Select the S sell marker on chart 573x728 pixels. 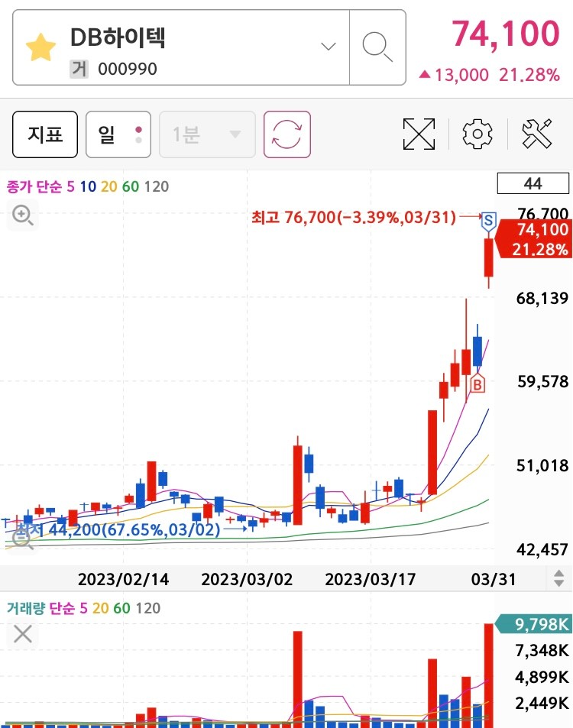click(488, 221)
